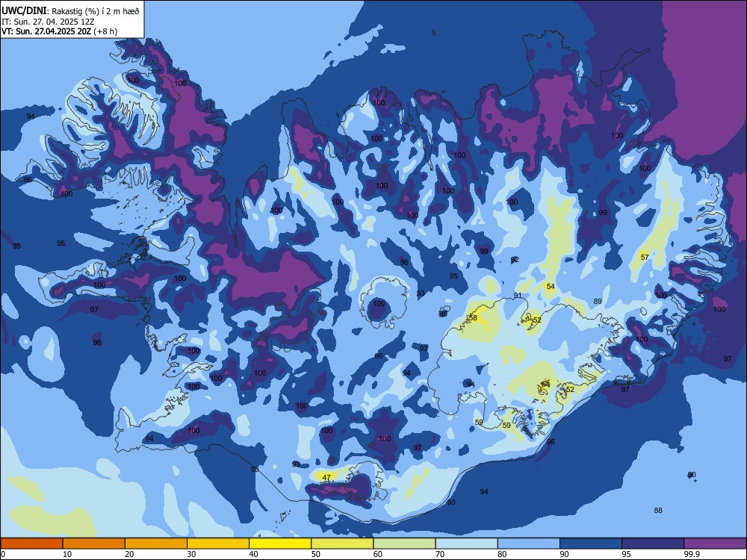Screen dimensions: 747x560
Task: Select the 'IT: Sun. 27. 04. 2025 12Z' line
Action: click(x=48, y=22)
